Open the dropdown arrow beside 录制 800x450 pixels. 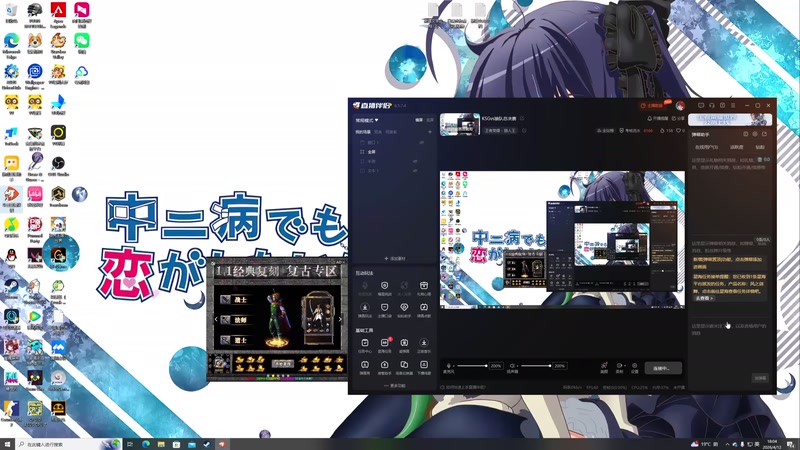coord(624,366)
